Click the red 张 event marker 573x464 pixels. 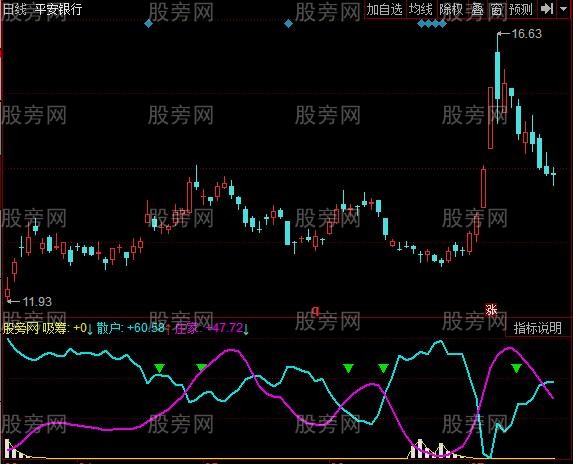[x=492, y=310]
